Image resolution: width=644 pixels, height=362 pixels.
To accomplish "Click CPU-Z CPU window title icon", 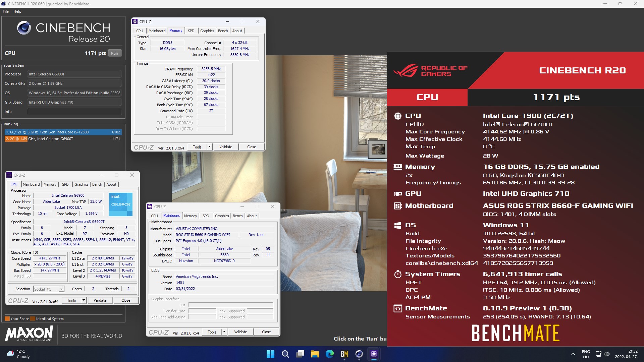I will click(9, 175).
